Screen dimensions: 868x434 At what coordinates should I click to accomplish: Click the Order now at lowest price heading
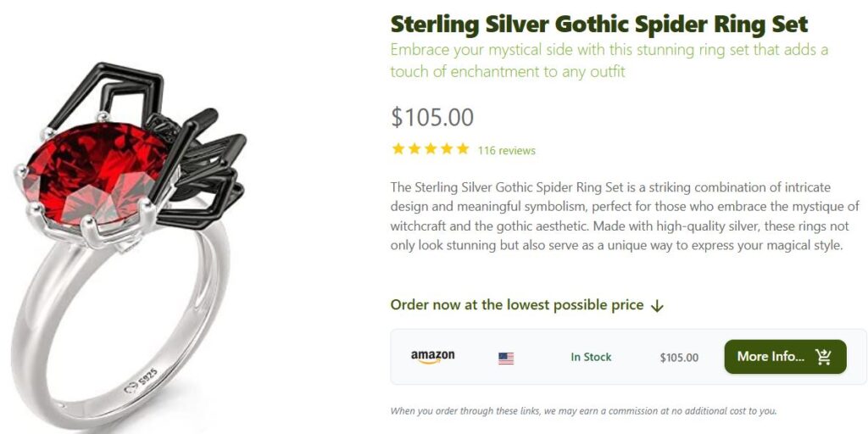516,305
